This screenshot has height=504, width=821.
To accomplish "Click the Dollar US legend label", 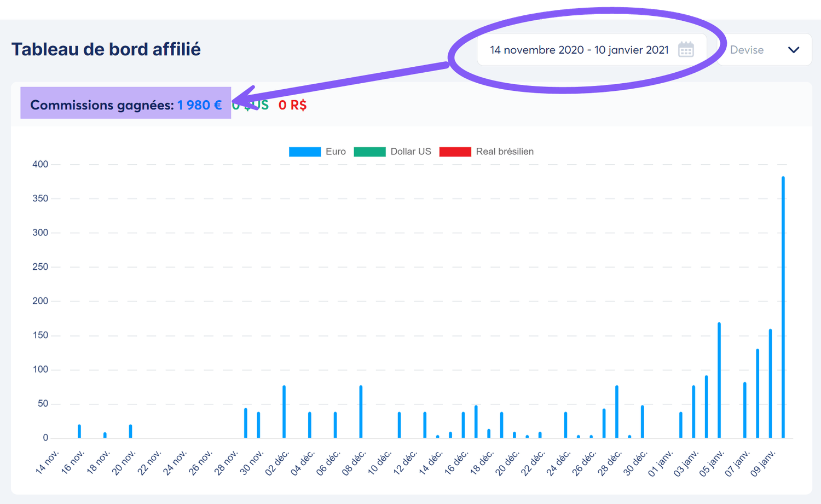I will (410, 152).
